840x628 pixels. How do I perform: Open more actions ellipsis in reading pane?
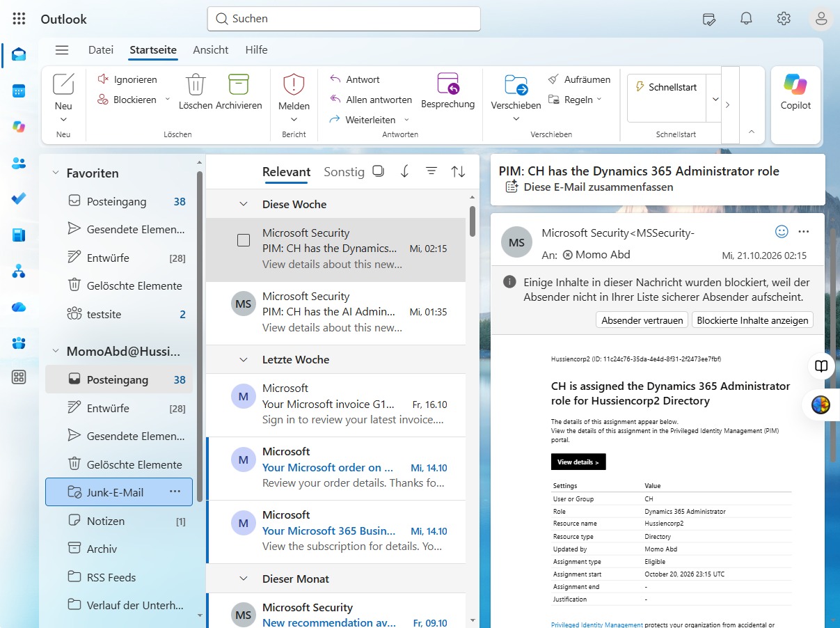[x=804, y=231]
